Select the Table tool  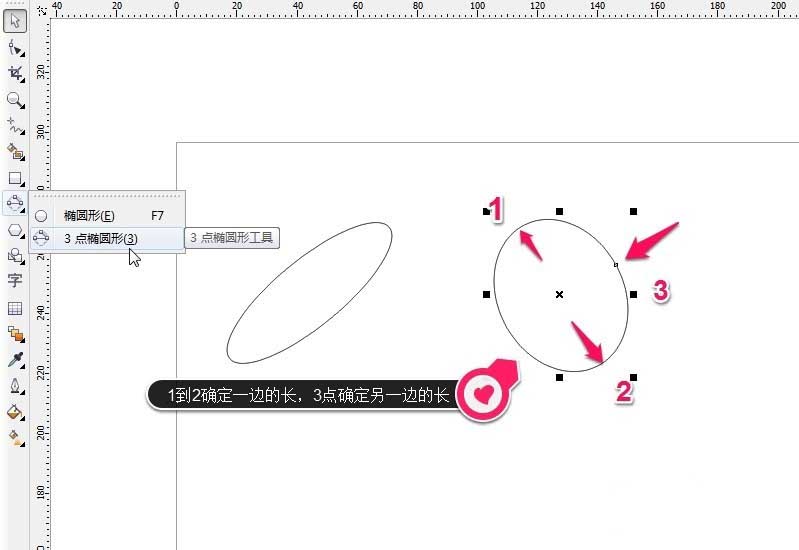pos(15,308)
